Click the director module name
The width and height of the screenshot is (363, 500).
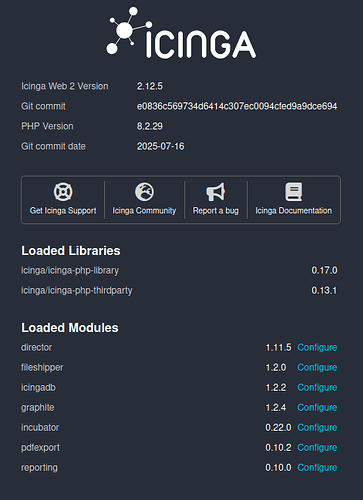pos(36,347)
